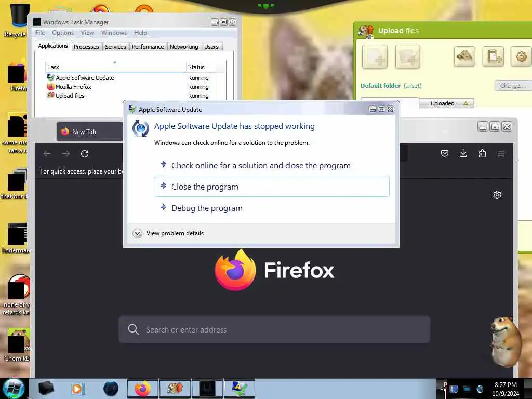532x399 pixels.
Task: Open new tab personalize gear in Firefox
Action: (x=497, y=195)
